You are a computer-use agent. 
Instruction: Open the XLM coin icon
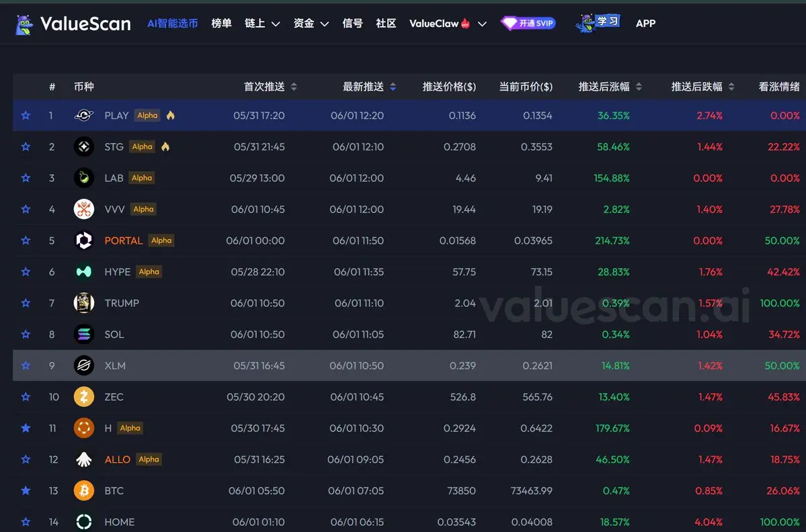click(x=84, y=365)
